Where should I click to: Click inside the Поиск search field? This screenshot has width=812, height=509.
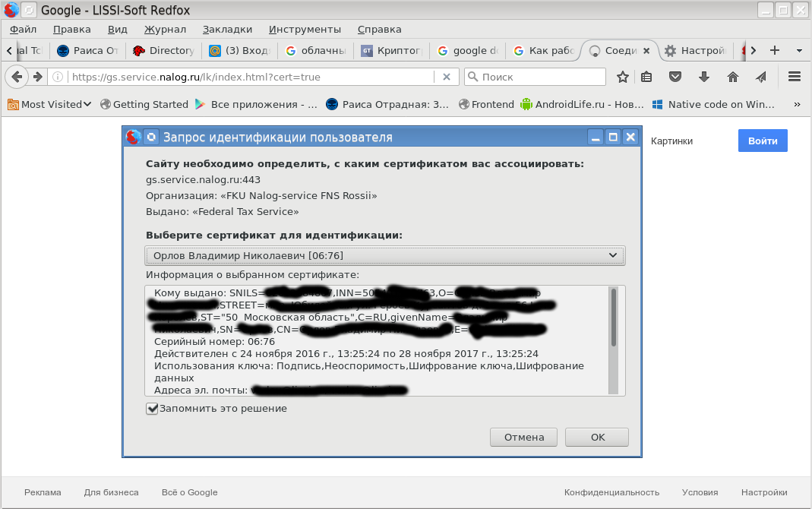tap(535, 76)
